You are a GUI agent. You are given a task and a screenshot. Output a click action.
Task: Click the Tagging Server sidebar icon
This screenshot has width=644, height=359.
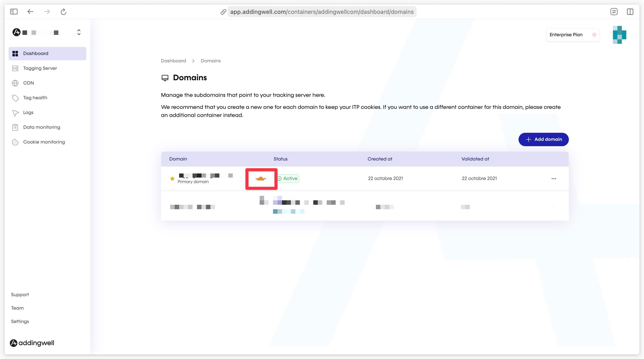tap(15, 68)
